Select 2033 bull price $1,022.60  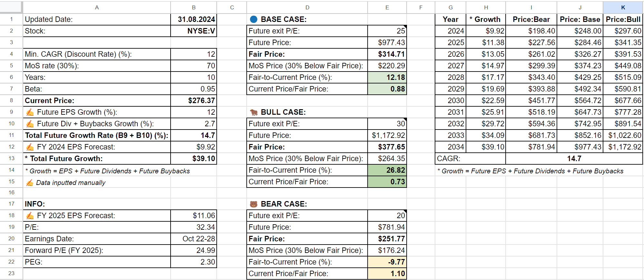(623, 135)
